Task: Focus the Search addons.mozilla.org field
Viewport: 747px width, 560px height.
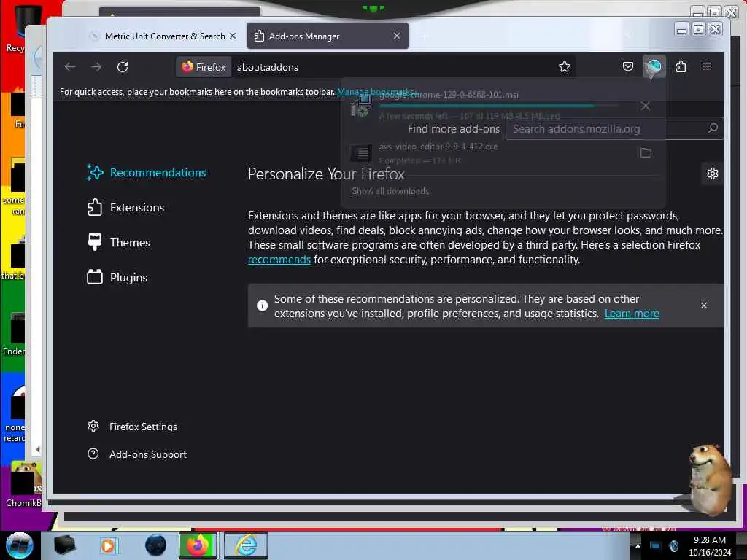Action: click(614, 128)
